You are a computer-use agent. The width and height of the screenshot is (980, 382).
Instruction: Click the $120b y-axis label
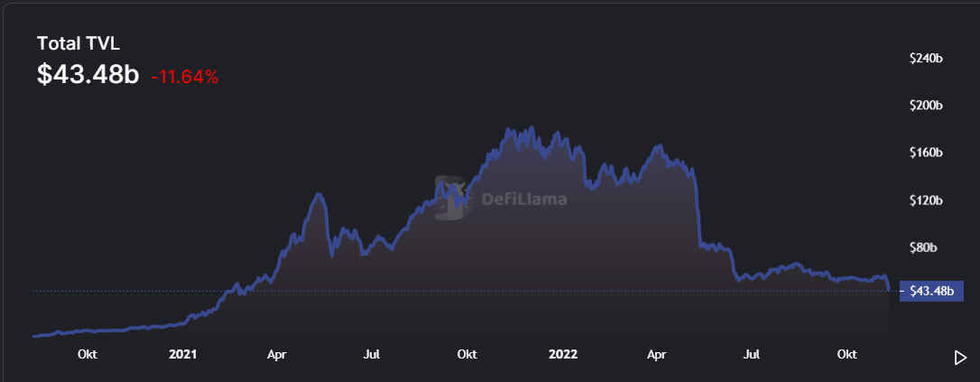tap(926, 200)
